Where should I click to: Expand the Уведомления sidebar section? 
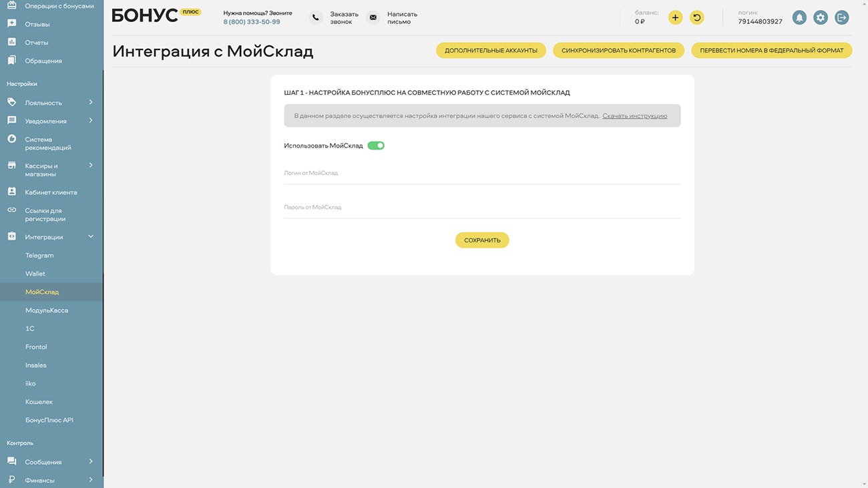[91, 121]
